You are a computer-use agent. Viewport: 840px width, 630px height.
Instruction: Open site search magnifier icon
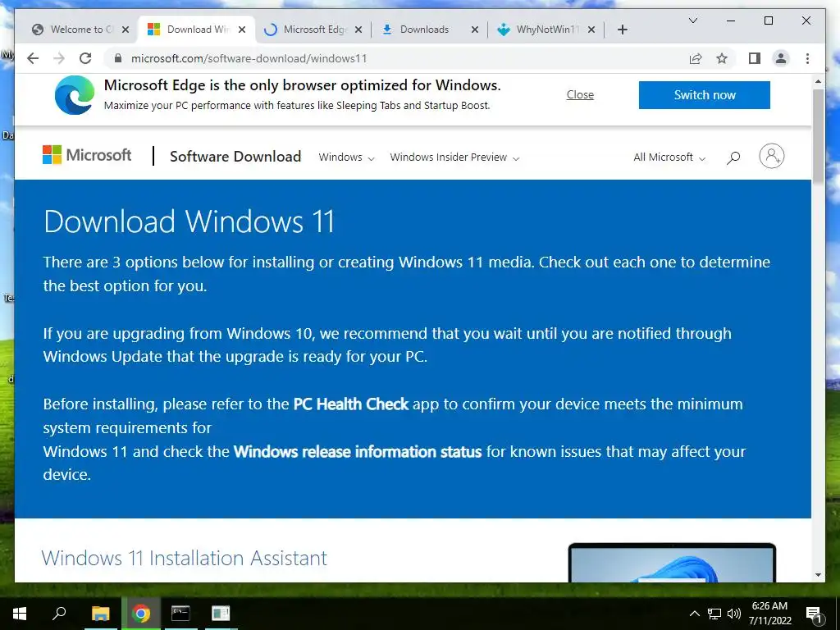click(733, 157)
